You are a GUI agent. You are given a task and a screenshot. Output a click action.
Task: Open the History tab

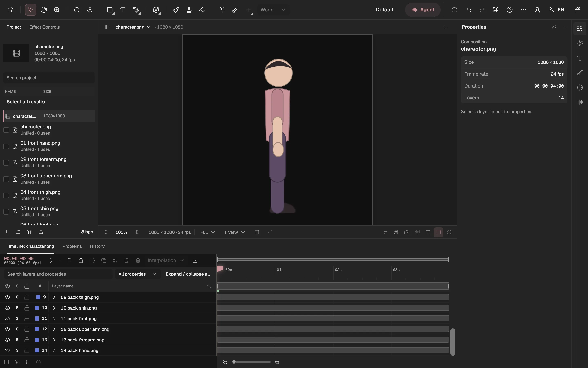(x=97, y=246)
